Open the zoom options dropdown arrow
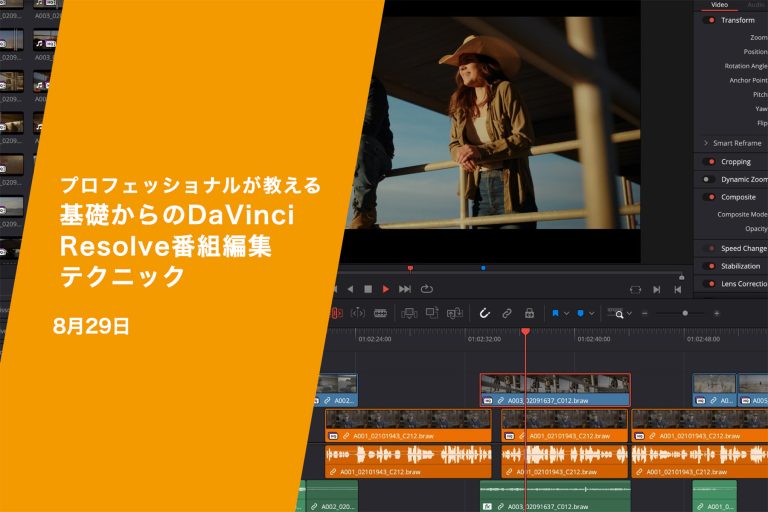The width and height of the screenshot is (768, 512). [x=629, y=314]
